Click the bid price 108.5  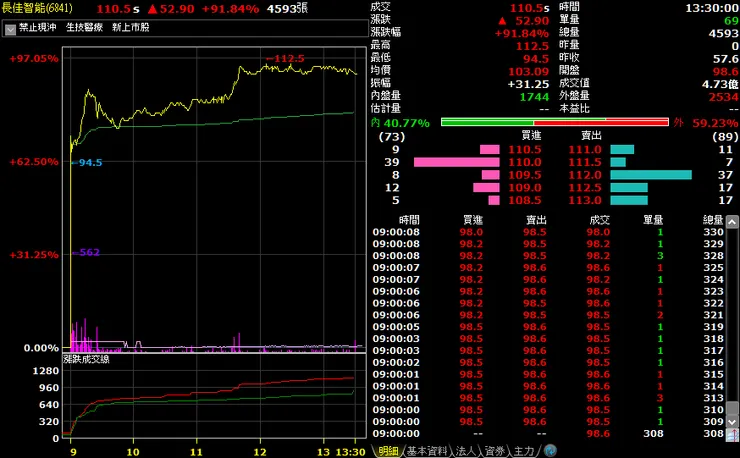(x=524, y=200)
